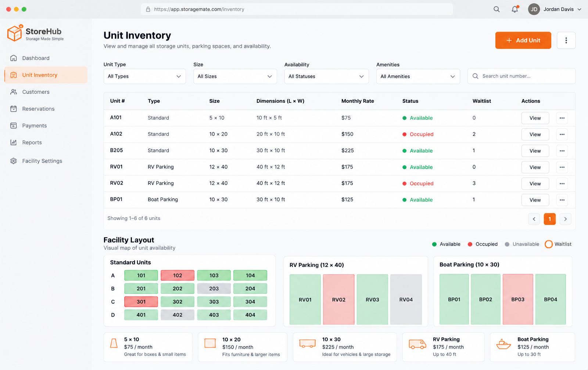View details of unit BP01
Screen dimensions: 588x370
coord(535,200)
